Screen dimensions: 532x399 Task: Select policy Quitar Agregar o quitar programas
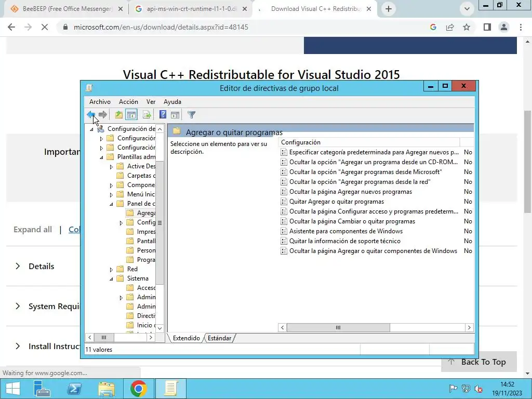pos(336,202)
